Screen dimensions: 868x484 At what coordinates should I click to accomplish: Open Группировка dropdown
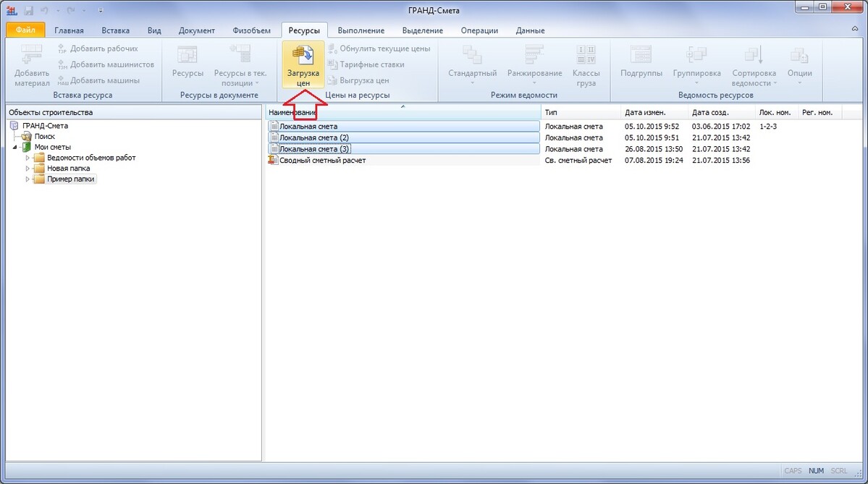(696, 65)
